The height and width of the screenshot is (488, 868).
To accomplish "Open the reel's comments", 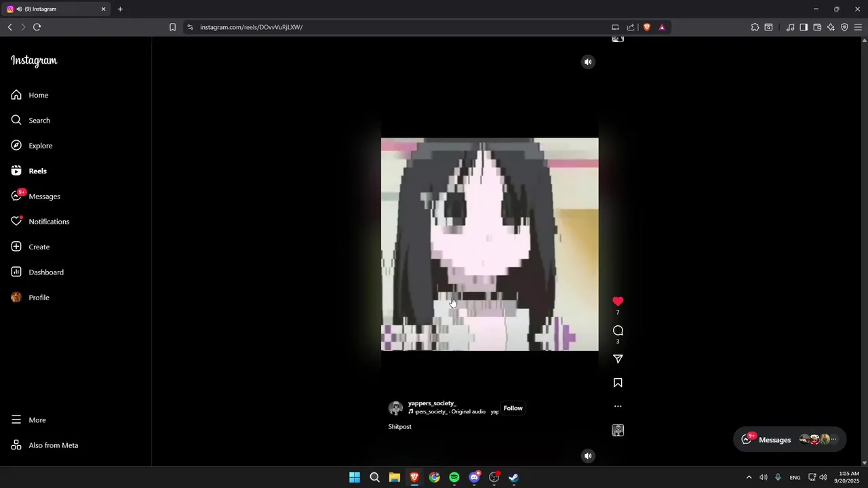I will tap(618, 331).
